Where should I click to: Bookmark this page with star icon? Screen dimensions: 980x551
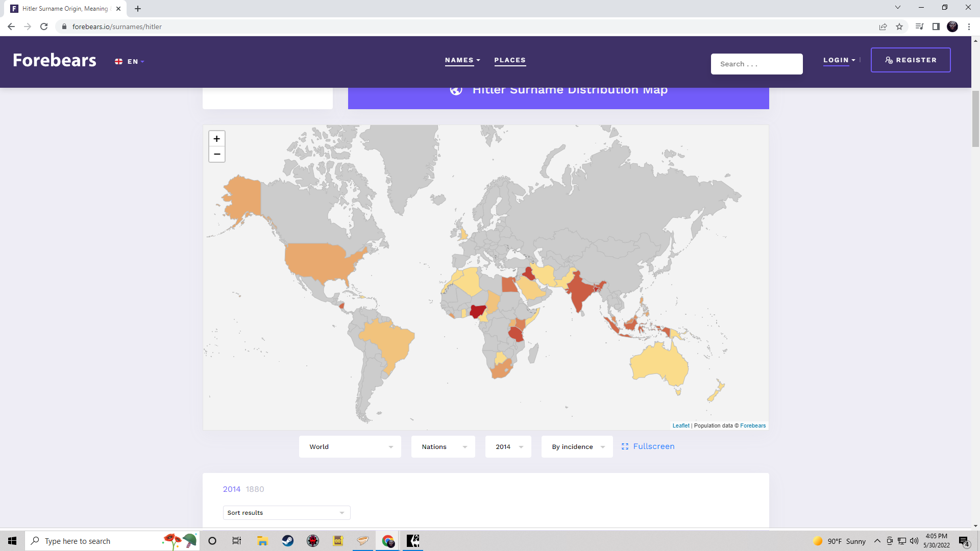coord(899,27)
